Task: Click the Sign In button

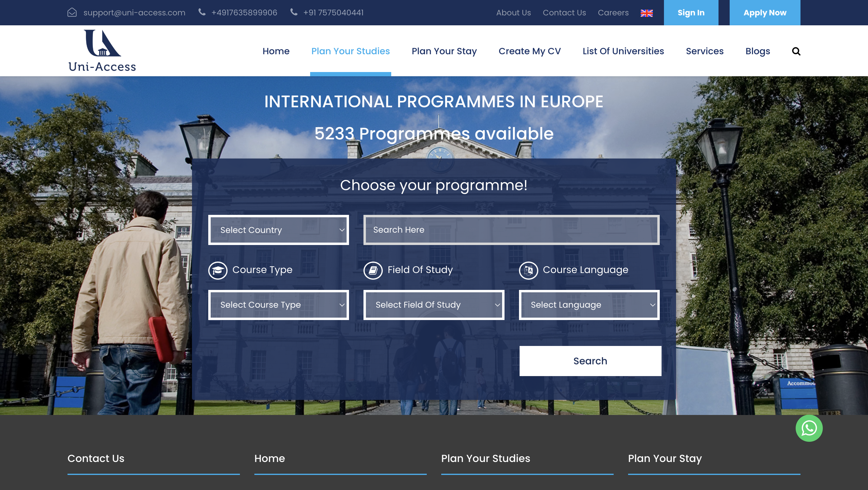Action: [691, 12]
